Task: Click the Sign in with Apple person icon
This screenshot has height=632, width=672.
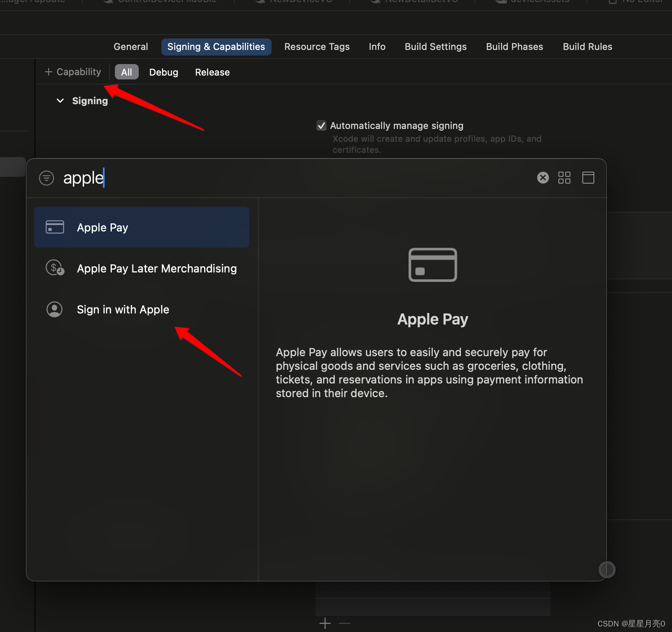Action: click(55, 309)
